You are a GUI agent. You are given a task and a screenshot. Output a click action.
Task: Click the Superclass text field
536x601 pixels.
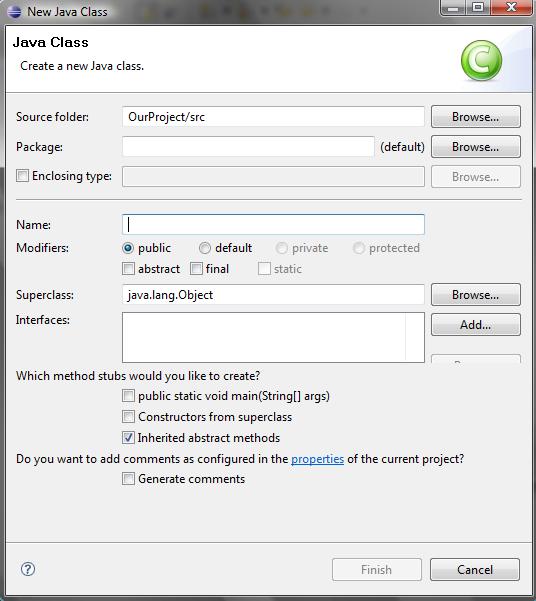tap(273, 294)
